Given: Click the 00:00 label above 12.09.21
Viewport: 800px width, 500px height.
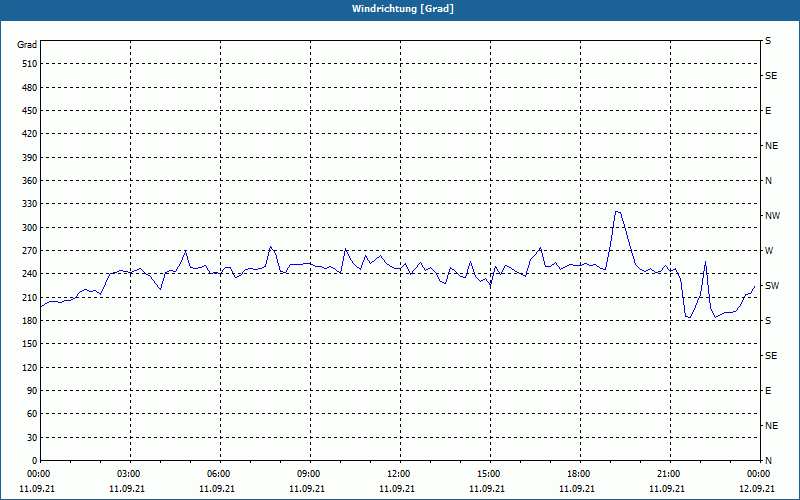Looking at the screenshot, I should pos(758,474).
